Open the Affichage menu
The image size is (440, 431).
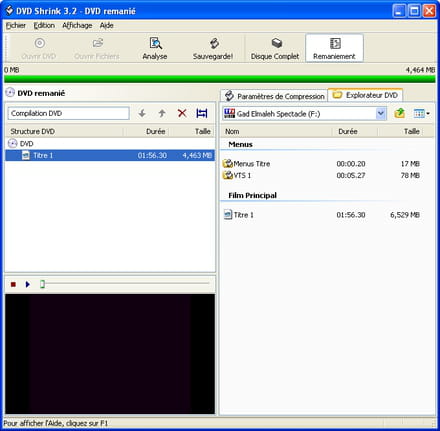click(x=77, y=26)
